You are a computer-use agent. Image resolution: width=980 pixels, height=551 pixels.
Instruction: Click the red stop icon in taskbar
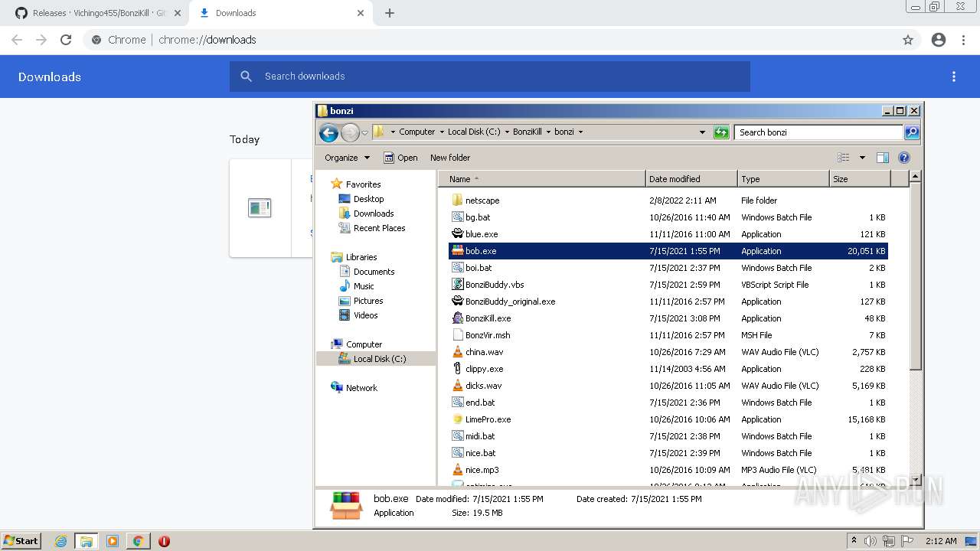click(x=164, y=541)
